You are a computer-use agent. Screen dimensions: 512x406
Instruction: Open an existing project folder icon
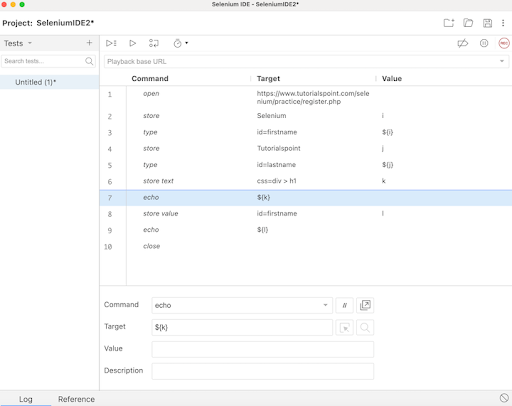pyautogui.click(x=468, y=23)
